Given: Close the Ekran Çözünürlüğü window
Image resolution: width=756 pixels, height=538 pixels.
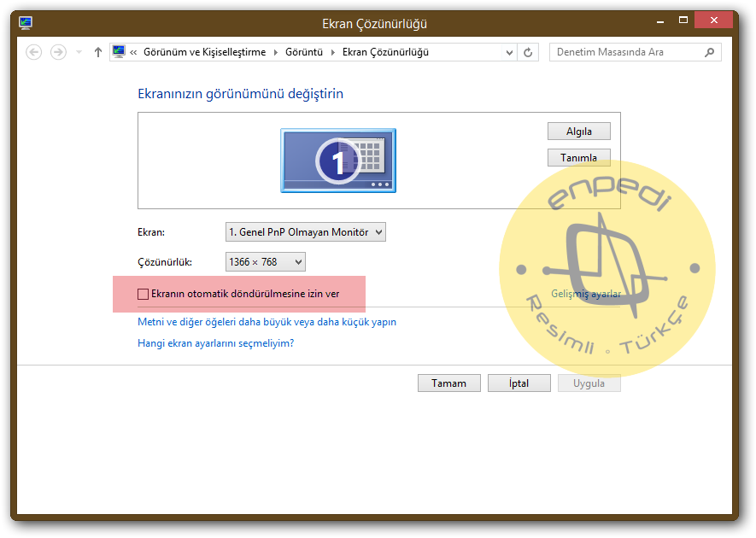Looking at the screenshot, I should click(714, 20).
